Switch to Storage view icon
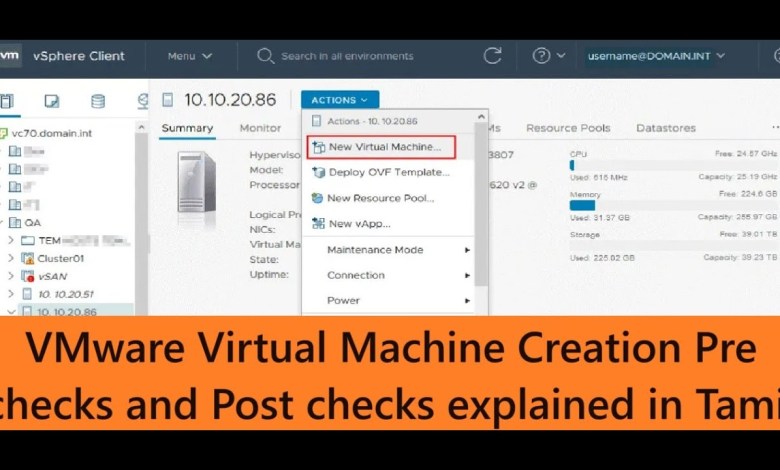780x470 pixels. click(98, 101)
